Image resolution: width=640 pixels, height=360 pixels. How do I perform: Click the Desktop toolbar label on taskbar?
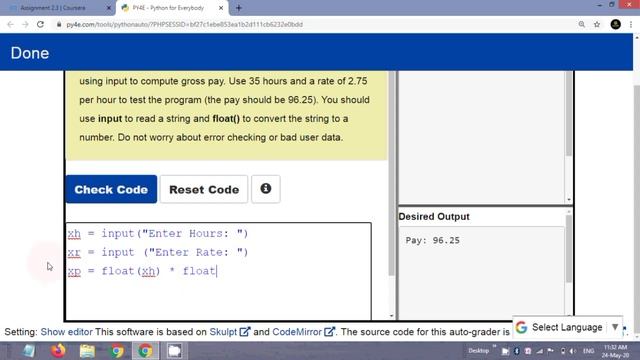tap(478, 351)
